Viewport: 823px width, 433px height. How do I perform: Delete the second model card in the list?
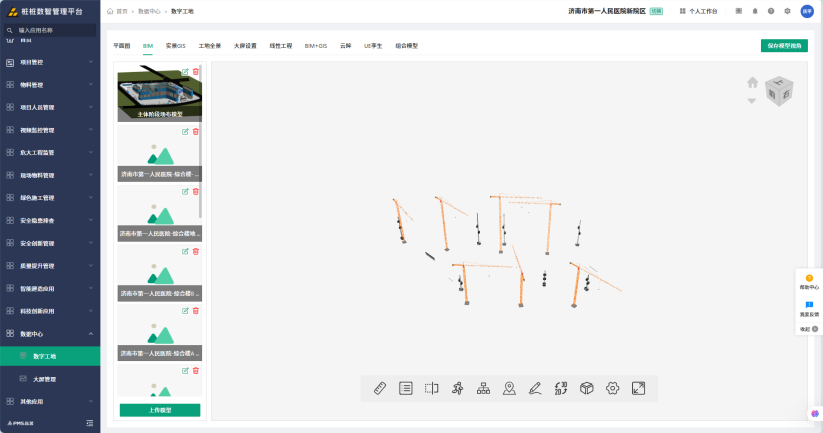[196, 132]
